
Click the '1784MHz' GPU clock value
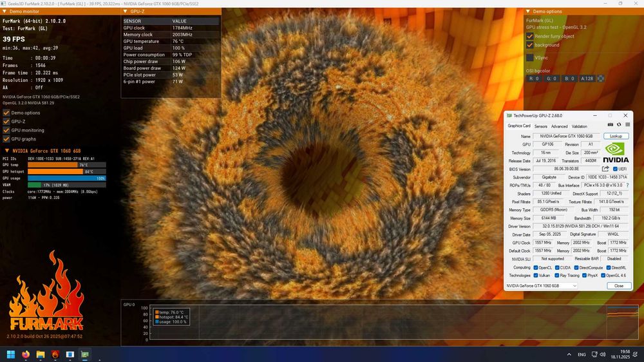click(182, 28)
